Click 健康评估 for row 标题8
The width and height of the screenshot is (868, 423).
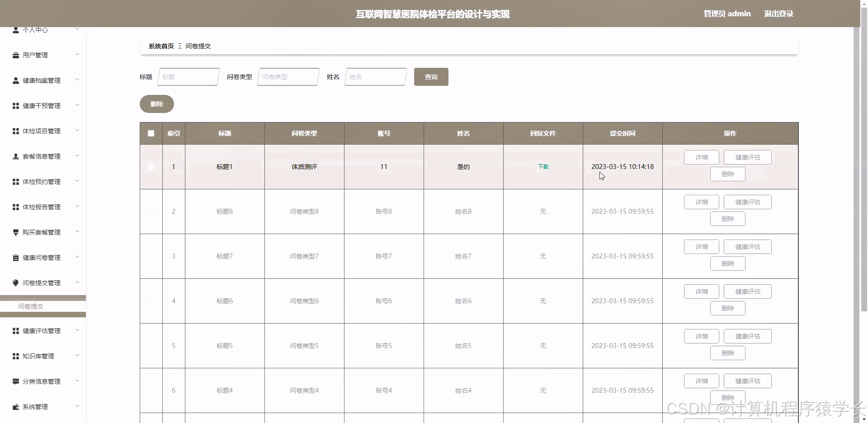tap(748, 202)
